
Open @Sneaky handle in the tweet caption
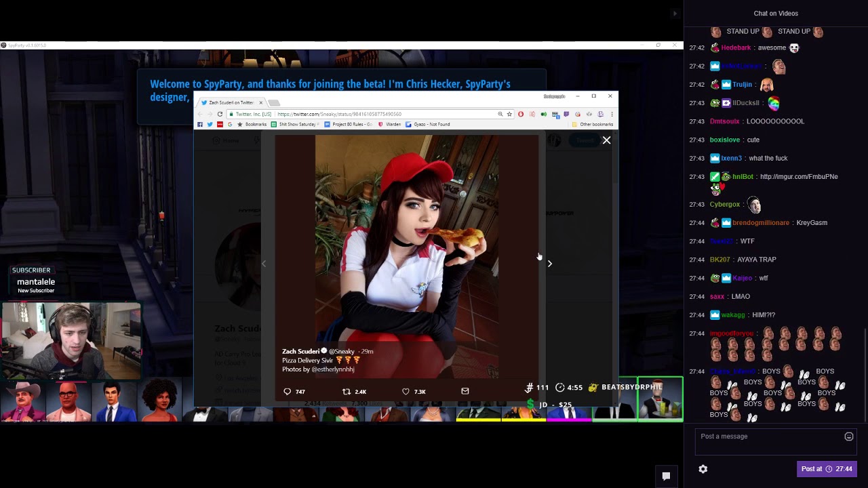tap(342, 351)
